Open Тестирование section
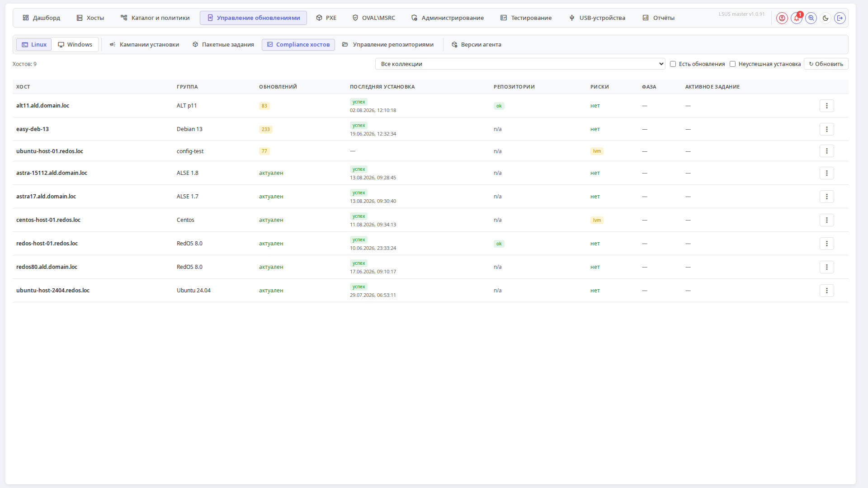 (x=526, y=18)
